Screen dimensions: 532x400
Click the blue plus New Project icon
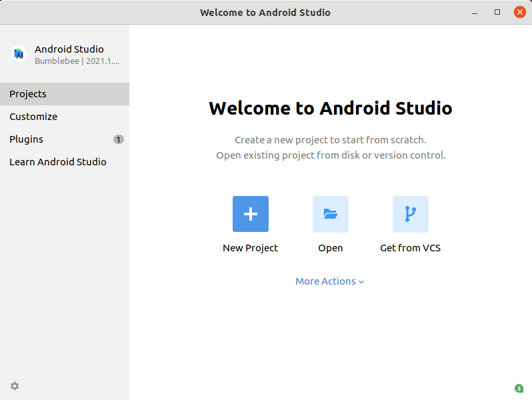pyautogui.click(x=250, y=214)
